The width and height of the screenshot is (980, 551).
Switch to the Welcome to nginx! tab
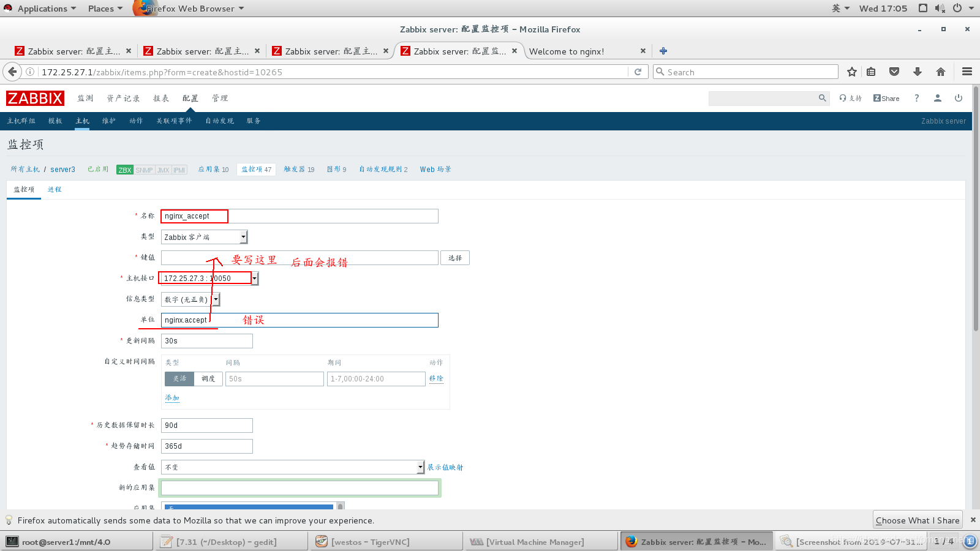tap(567, 51)
